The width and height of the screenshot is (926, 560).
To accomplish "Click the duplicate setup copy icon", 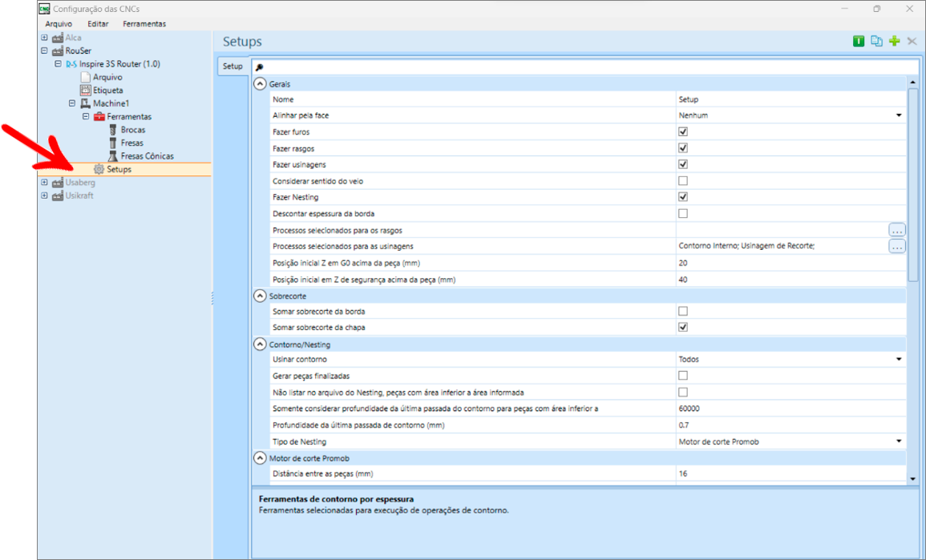I will tap(876, 42).
